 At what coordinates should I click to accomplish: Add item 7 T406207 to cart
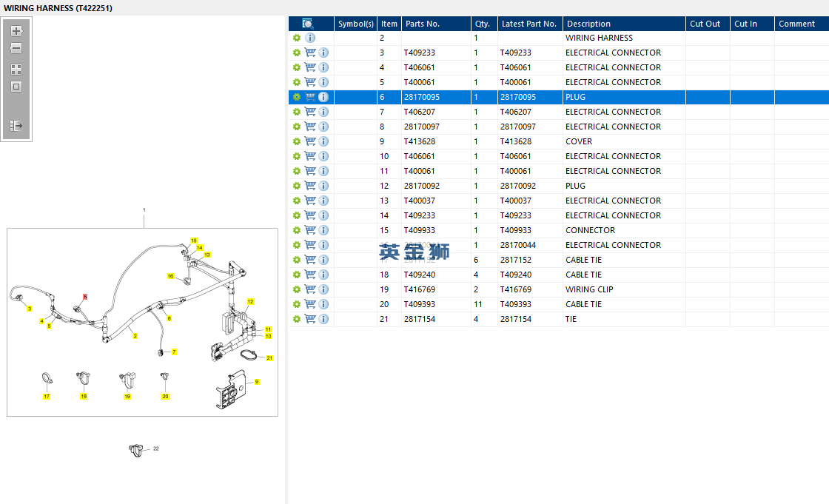point(310,112)
